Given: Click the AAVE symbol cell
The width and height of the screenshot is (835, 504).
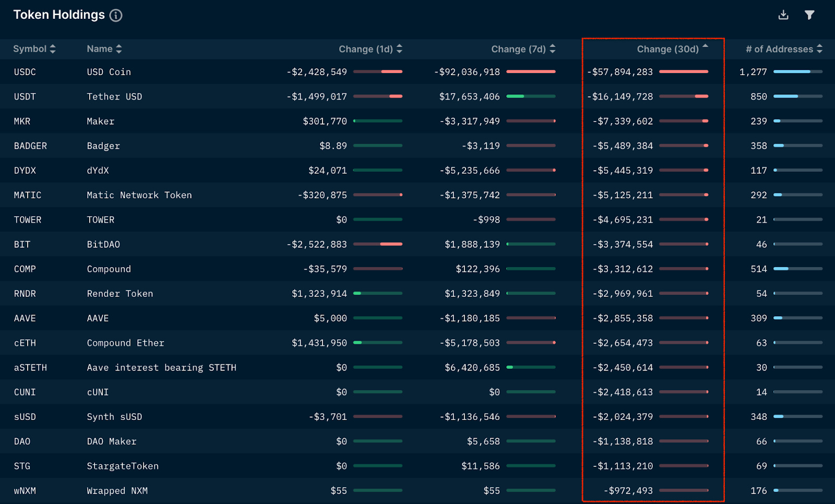Looking at the screenshot, I should (x=25, y=318).
